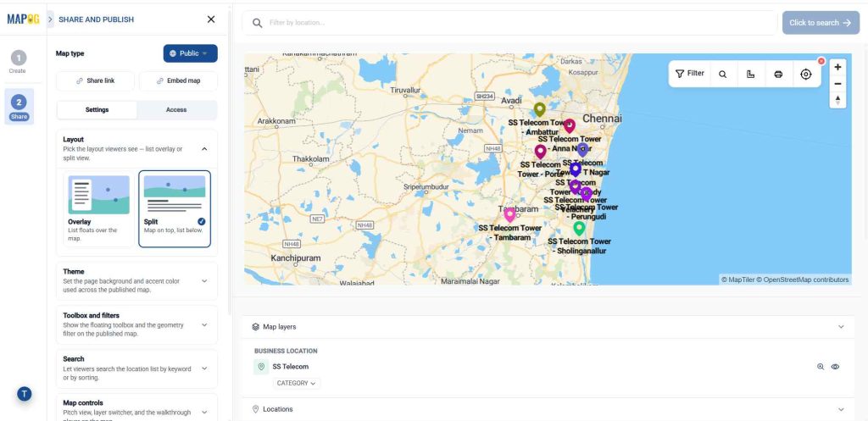Viewport: 868px width, 421px height.
Task: Collapse the Layout section
Action: point(204,149)
